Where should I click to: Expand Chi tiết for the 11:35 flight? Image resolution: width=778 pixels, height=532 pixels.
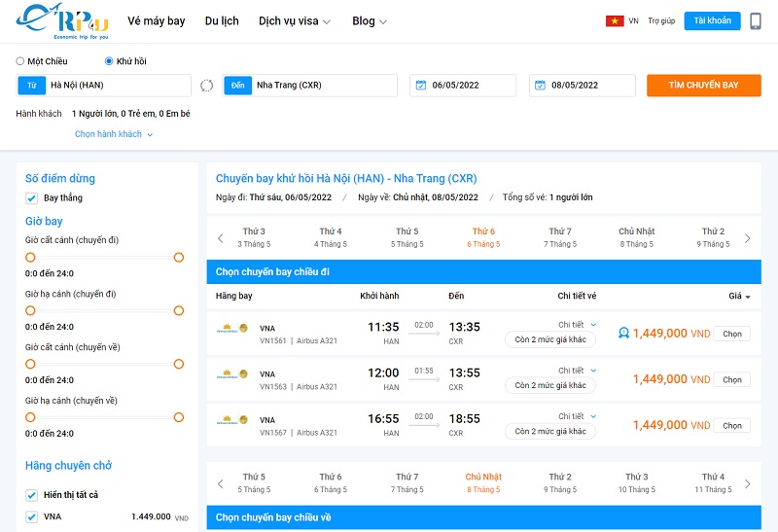coord(577,325)
